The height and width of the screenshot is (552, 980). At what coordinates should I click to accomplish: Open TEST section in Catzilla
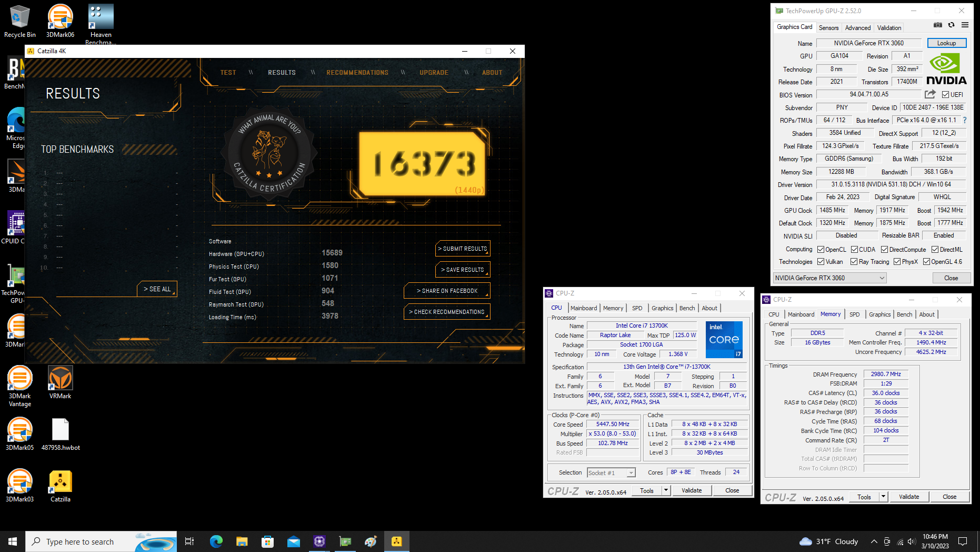tap(228, 73)
